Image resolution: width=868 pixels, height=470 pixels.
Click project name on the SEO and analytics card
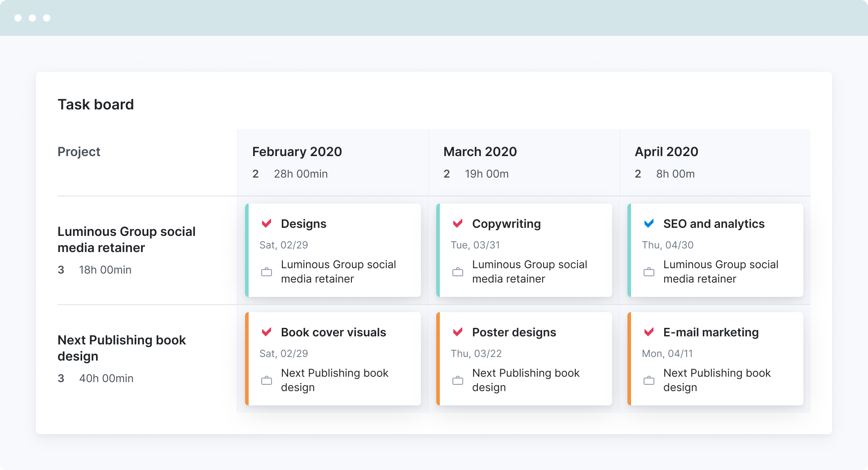tap(721, 272)
